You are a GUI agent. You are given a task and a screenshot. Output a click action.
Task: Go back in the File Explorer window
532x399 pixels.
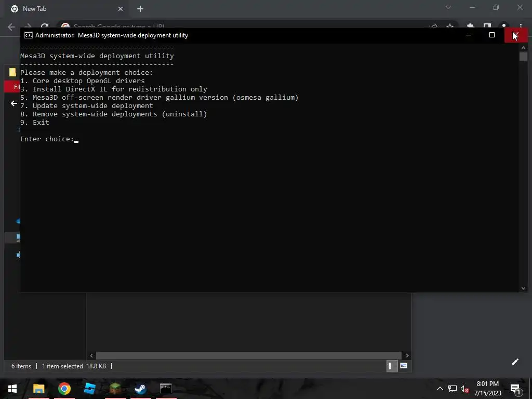click(14, 103)
